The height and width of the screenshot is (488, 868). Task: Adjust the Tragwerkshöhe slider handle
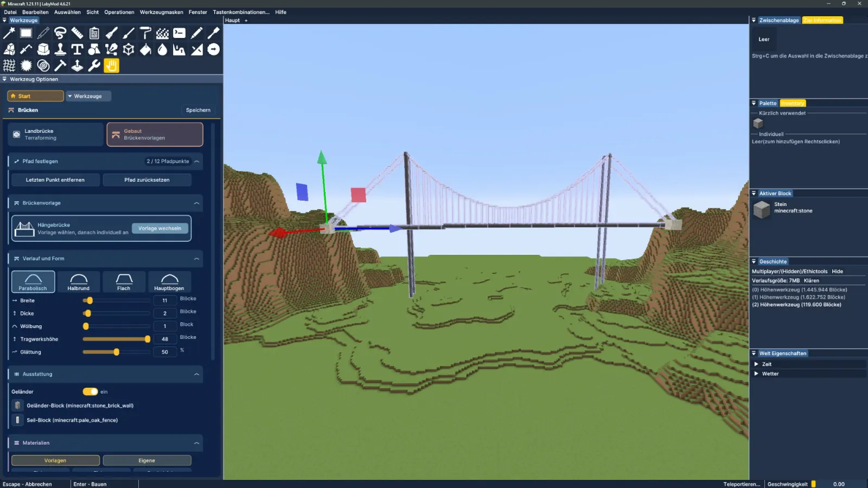[x=148, y=339]
